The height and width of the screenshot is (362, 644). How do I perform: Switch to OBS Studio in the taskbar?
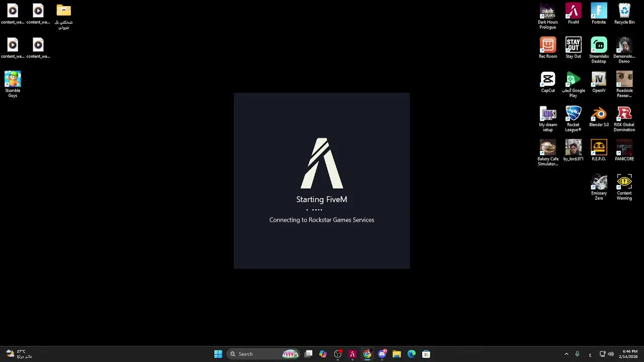click(338, 354)
